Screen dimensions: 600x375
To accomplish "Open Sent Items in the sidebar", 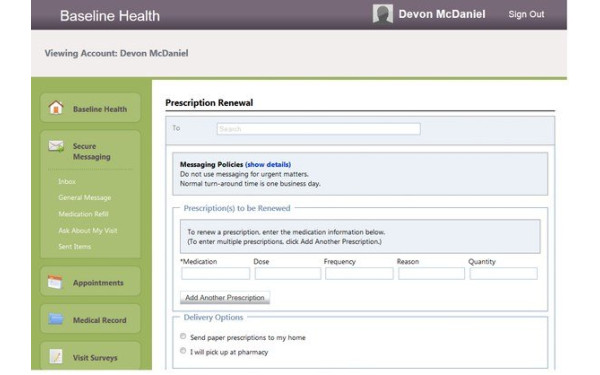I will tap(75, 246).
